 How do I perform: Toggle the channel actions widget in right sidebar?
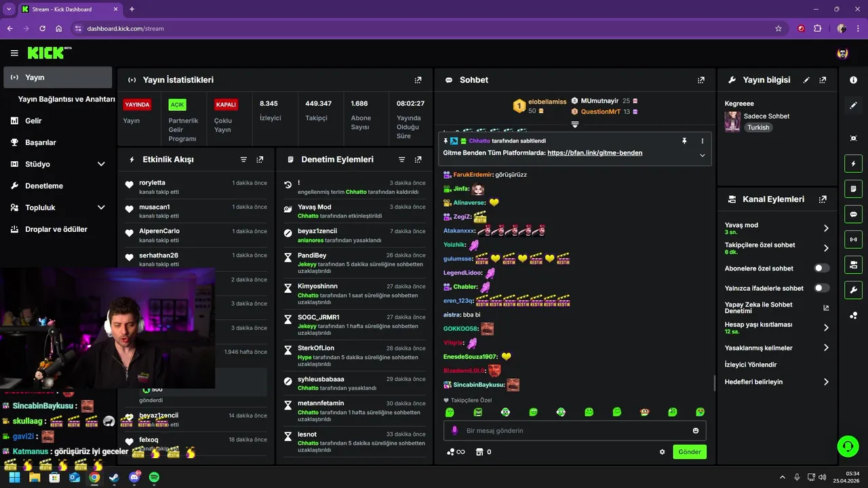coord(853,264)
